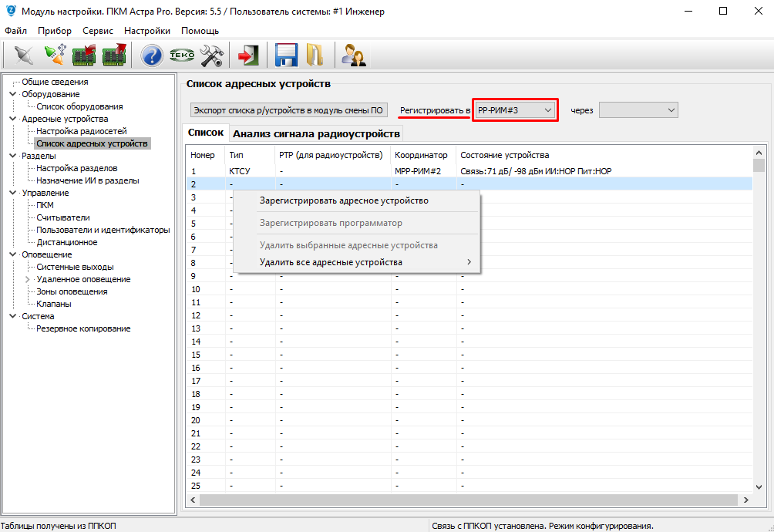The width and height of the screenshot is (774, 532).
Task: Expand the Удаленное оповещение tree node
Action: coord(27,279)
